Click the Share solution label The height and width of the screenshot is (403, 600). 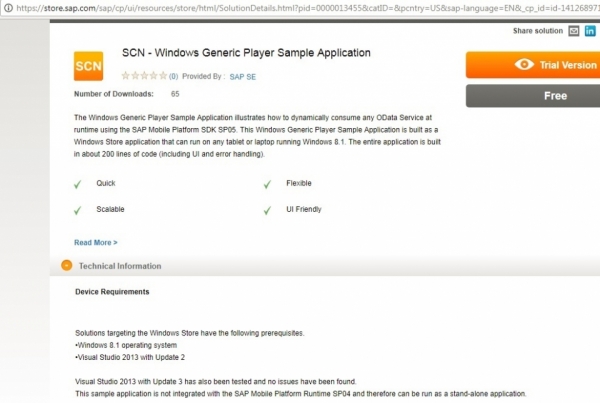click(538, 31)
